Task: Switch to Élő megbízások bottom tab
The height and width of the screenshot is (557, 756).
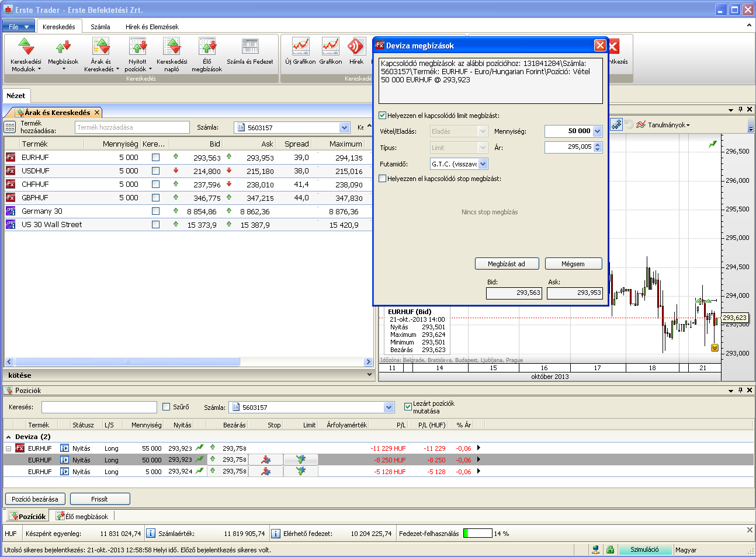Action: 82,516
